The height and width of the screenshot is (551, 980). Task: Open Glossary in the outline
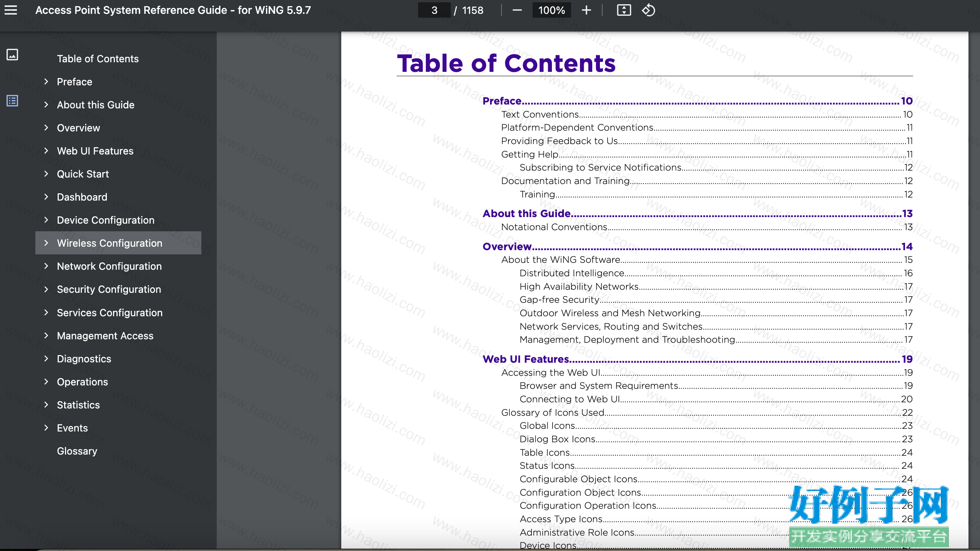pyautogui.click(x=77, y=451)
